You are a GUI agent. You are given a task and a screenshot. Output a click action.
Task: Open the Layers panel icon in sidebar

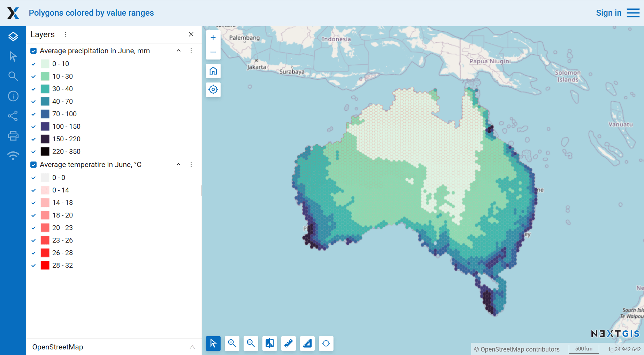(13, 37)
